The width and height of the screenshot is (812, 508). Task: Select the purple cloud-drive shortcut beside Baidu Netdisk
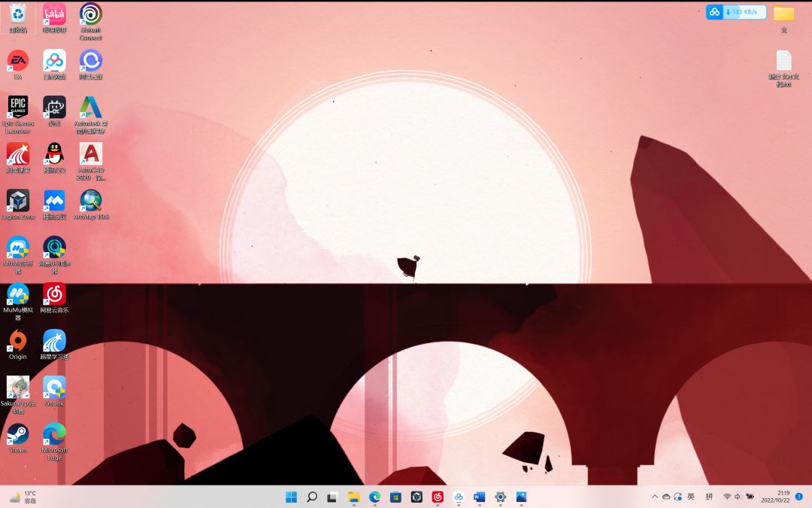(x=91, y=65)
